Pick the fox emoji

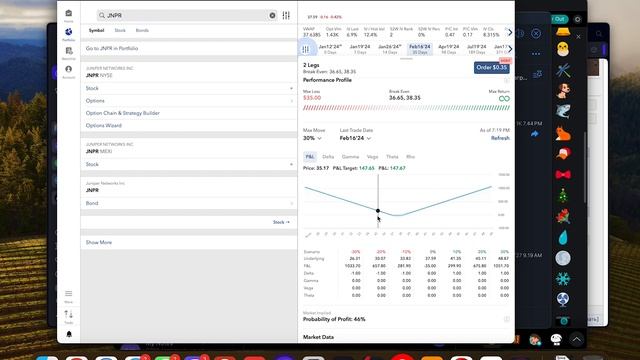pyautogui.click(x=563, y=133)
